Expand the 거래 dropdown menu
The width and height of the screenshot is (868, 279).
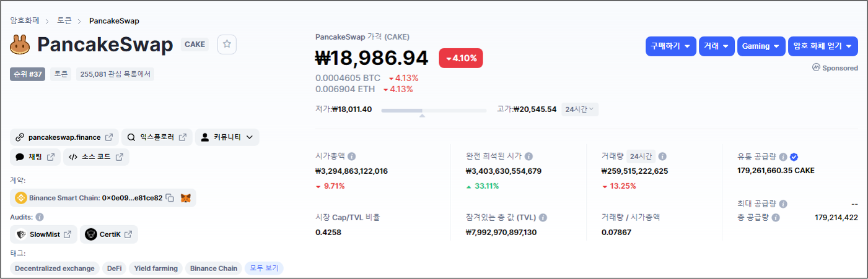[x=717, y=46]
